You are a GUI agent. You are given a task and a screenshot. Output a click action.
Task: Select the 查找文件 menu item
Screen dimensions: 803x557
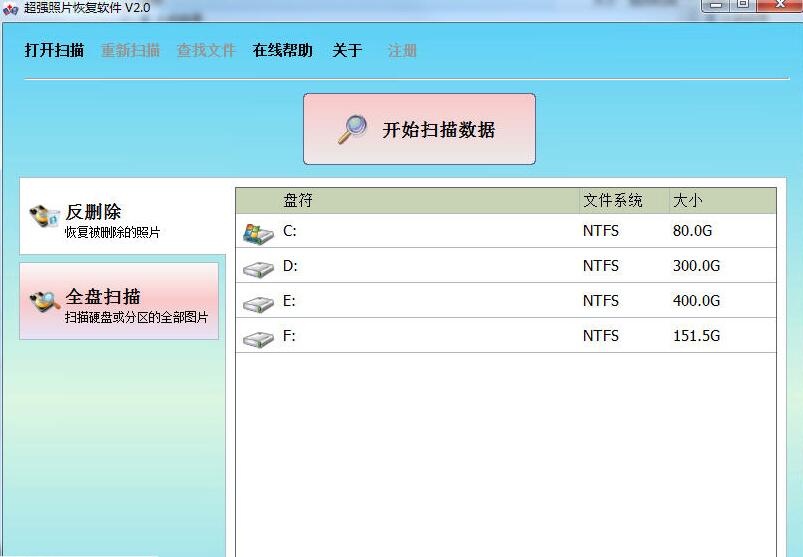point(206,50)
